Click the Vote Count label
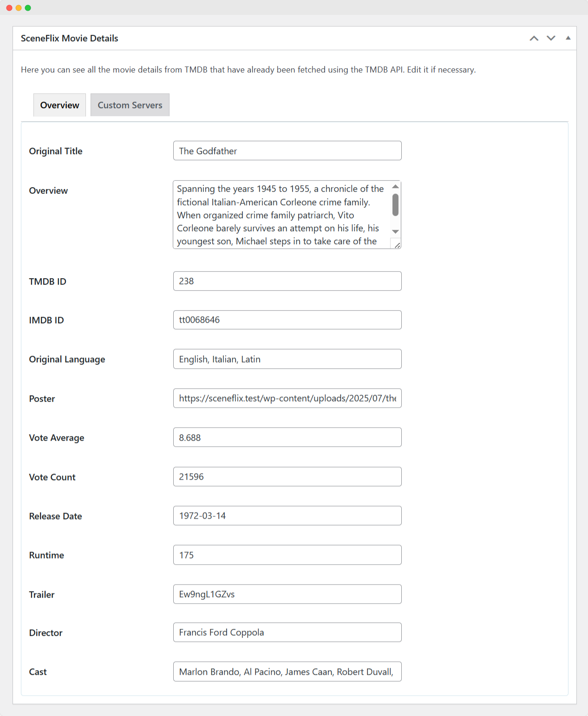588x716 pixels. click(52, 477)
